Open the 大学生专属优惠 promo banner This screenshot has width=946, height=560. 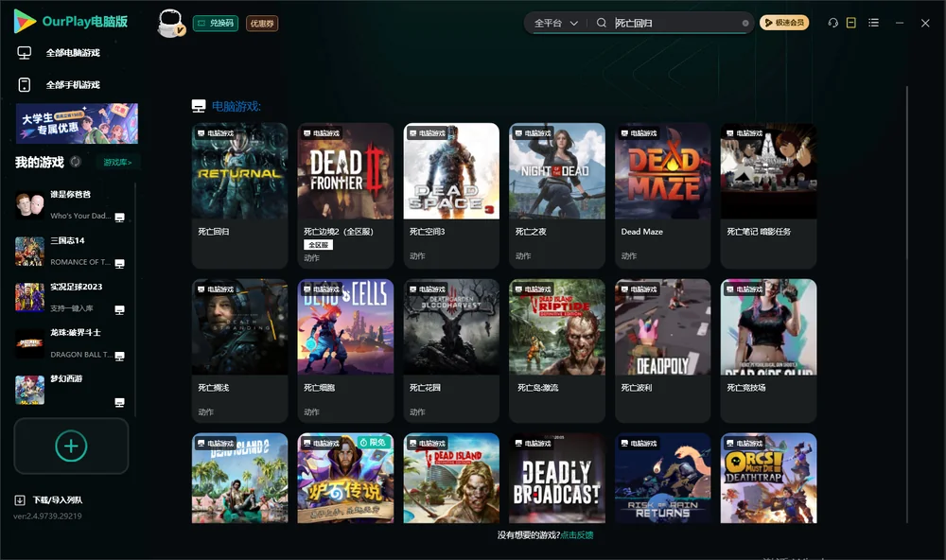click(77, 123)
